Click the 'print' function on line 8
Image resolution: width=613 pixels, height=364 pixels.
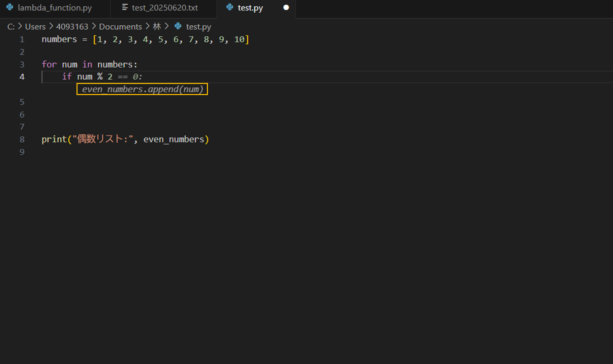coord(54,139)
